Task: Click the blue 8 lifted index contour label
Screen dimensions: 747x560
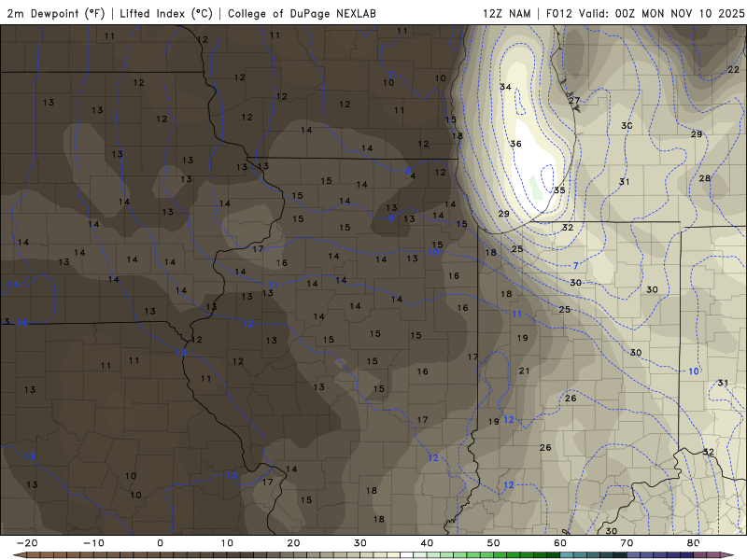Action: (407, 171)
